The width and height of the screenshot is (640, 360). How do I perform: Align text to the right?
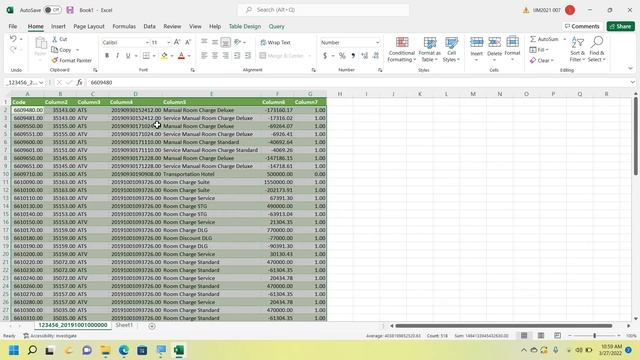click(x=225, y=56)
